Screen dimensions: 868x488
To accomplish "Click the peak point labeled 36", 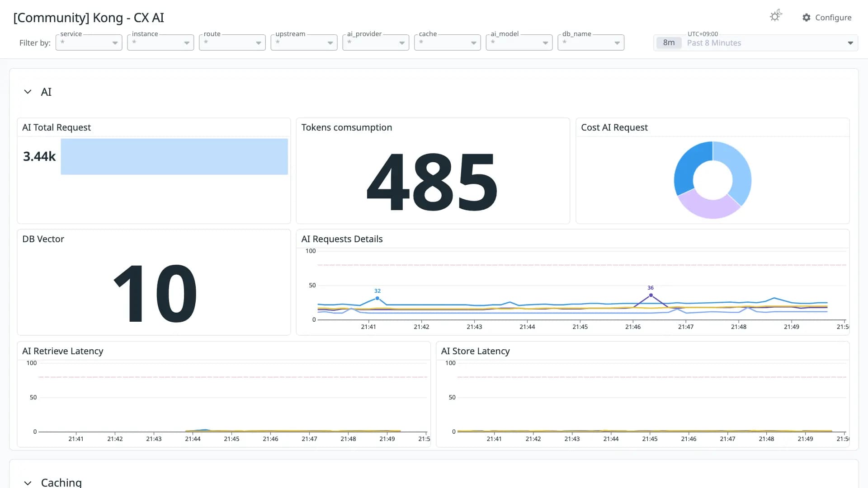I will (x=651, y=295).
